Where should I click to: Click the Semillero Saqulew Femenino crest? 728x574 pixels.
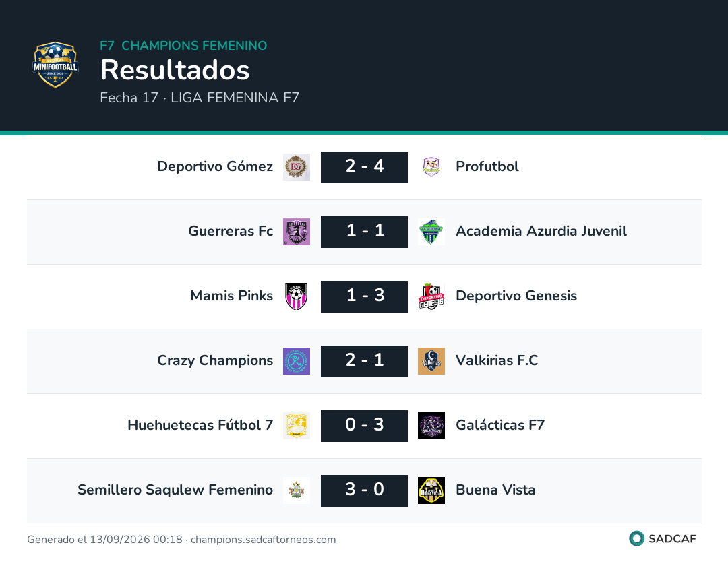(297, 490)
